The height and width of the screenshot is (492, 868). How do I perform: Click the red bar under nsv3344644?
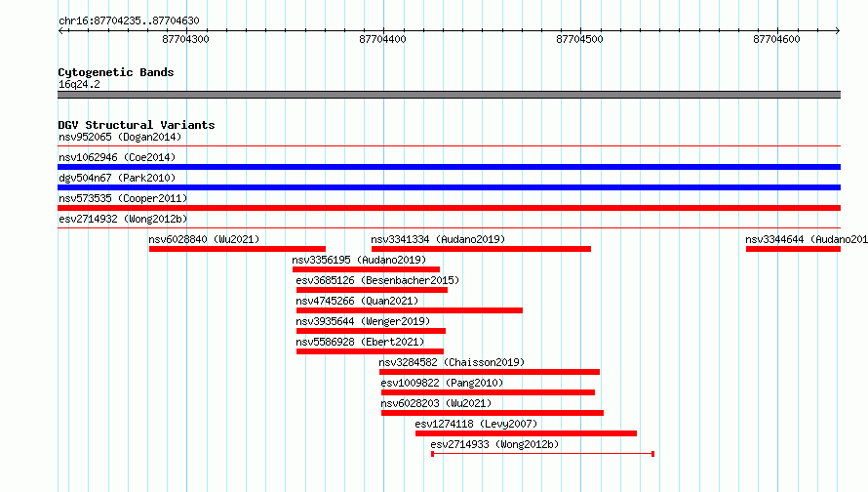coord(793,249)
